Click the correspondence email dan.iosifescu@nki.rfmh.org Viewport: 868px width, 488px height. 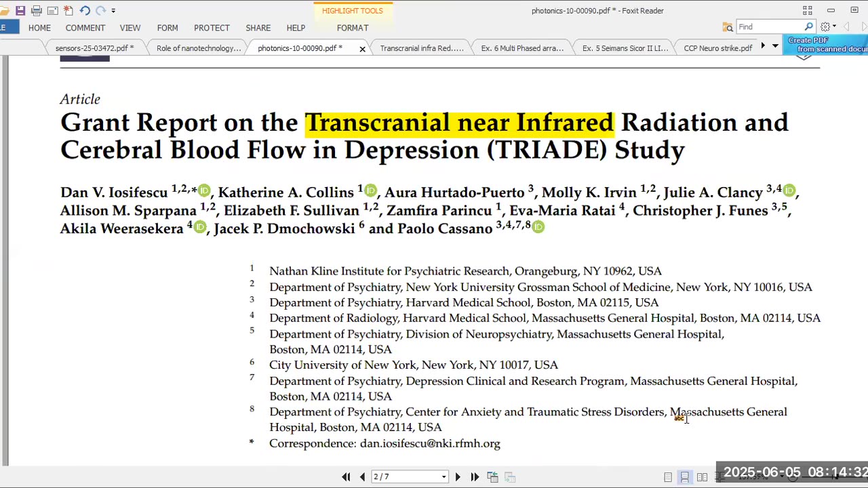coord(430,443)
